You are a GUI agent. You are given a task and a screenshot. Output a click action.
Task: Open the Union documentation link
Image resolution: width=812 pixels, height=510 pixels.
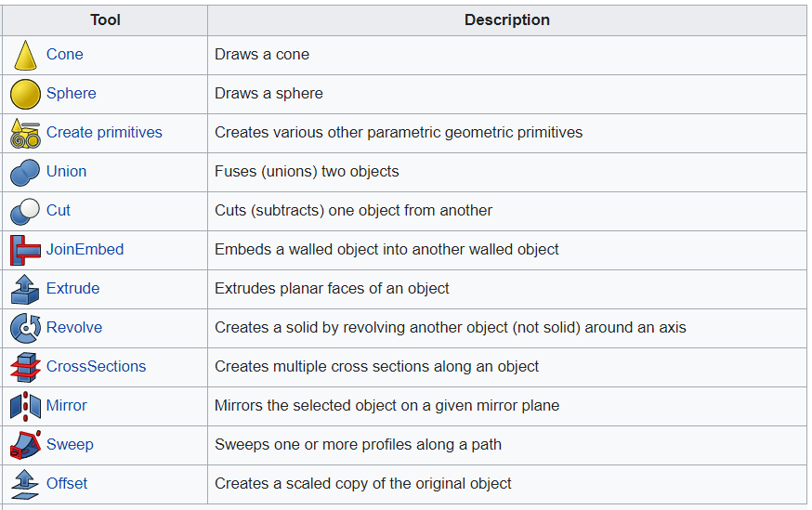click(66, 172)
